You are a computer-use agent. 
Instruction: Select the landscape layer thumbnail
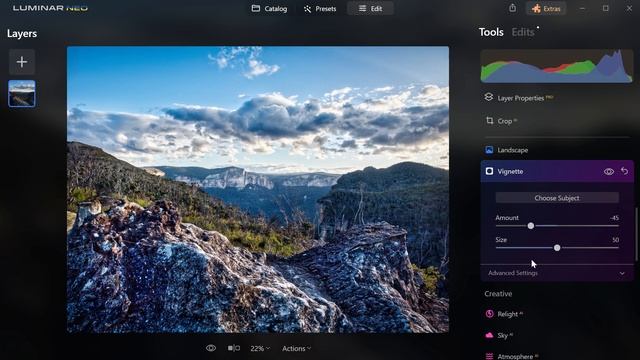click(x=22, y=93)
